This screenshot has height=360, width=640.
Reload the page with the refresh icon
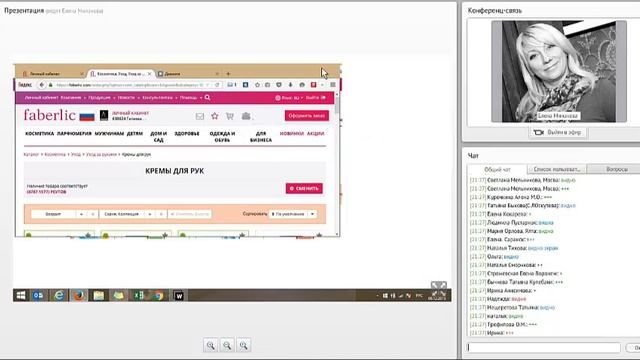click(x=217, y=85)
